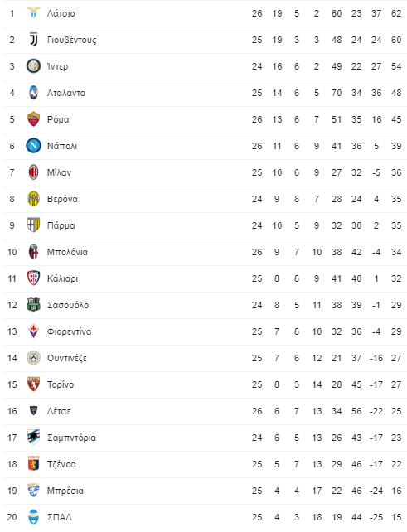This screenshot has height=532, width=407.
Task: Select the Inter club badge
Action: coord(33,66)
